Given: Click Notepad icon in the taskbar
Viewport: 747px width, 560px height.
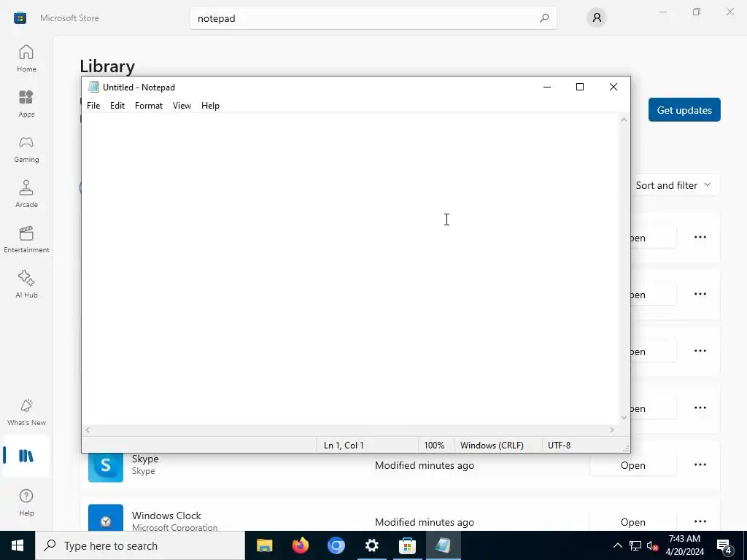Looking at the screenshot, I should pyautogui.click(x=443, y=545).
